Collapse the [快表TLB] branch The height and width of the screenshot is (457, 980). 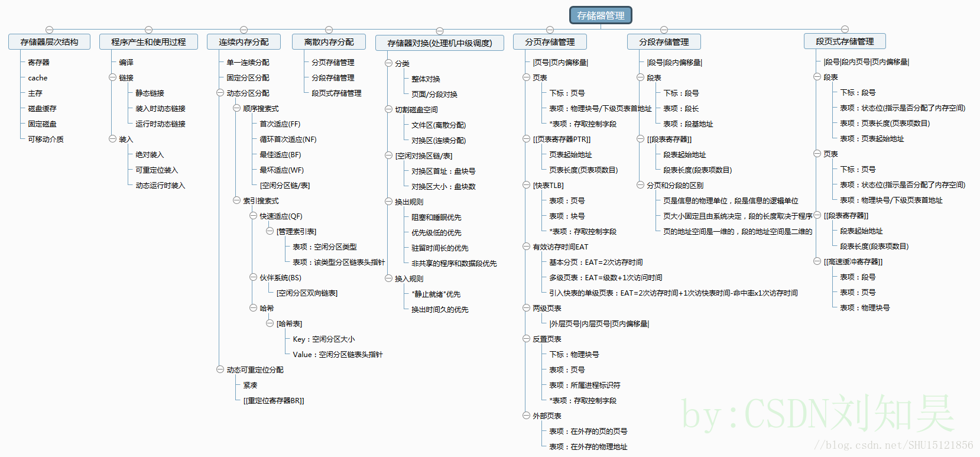[526, 185]
